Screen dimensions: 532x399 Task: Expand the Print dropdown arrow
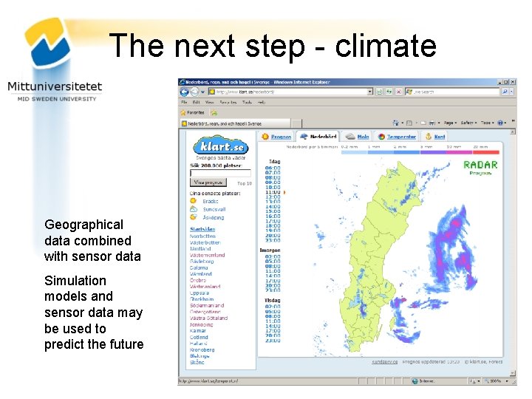(x=439, y=123)
